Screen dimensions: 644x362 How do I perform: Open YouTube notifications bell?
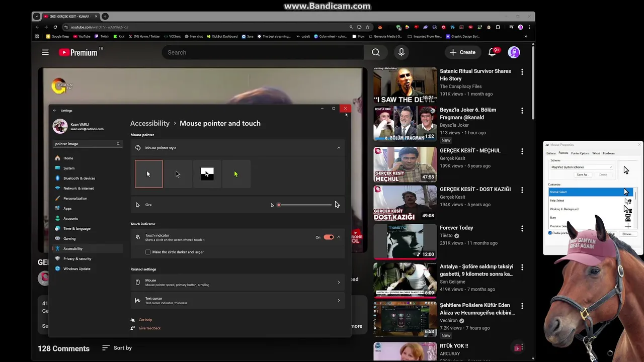coord(493,52)
